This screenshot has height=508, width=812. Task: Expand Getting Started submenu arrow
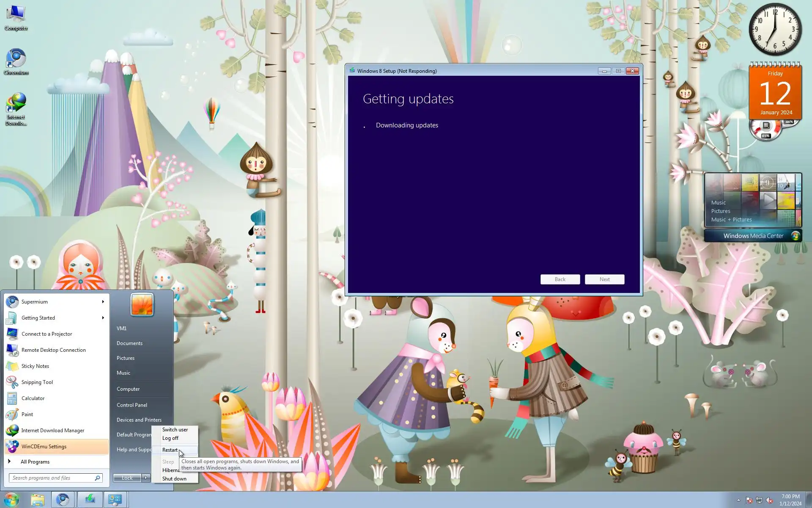103,318
